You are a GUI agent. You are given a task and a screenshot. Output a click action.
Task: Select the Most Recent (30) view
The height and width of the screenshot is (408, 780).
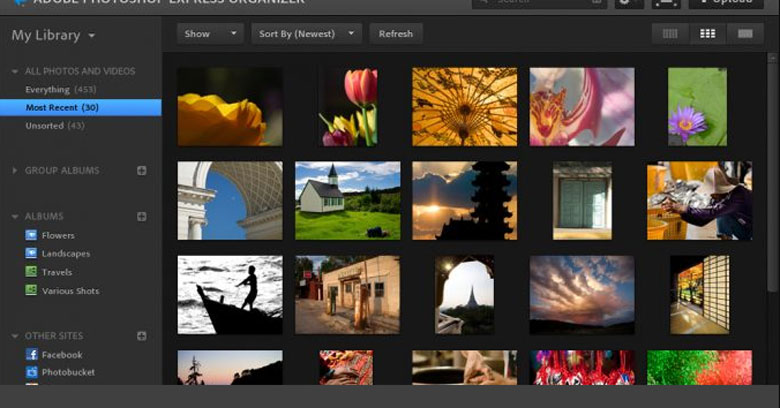pos(81,107)
